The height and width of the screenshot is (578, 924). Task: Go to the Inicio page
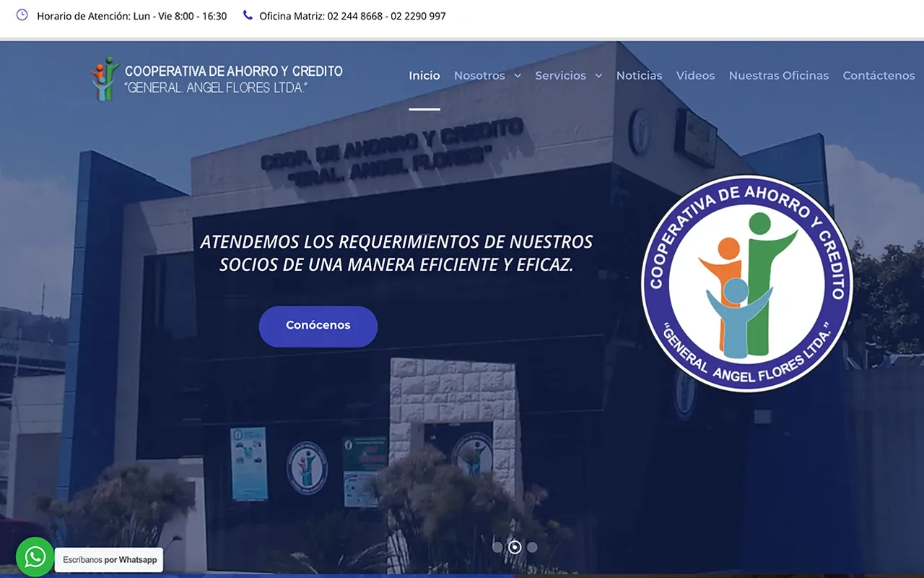[x=424, y=76]
